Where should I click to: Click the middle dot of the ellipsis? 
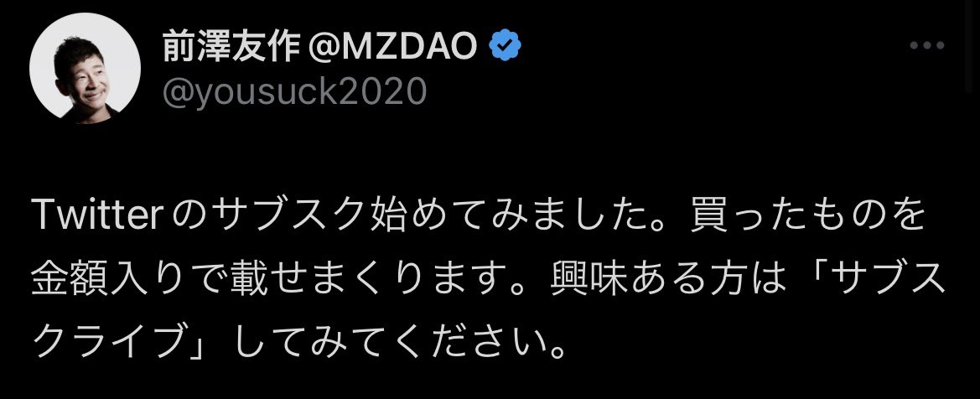click(927, 45)
